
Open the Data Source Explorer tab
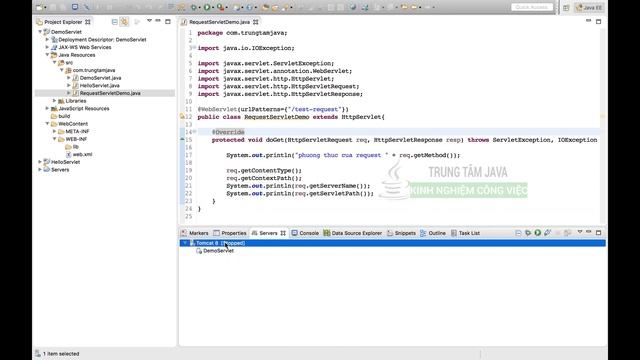point(353,233)
